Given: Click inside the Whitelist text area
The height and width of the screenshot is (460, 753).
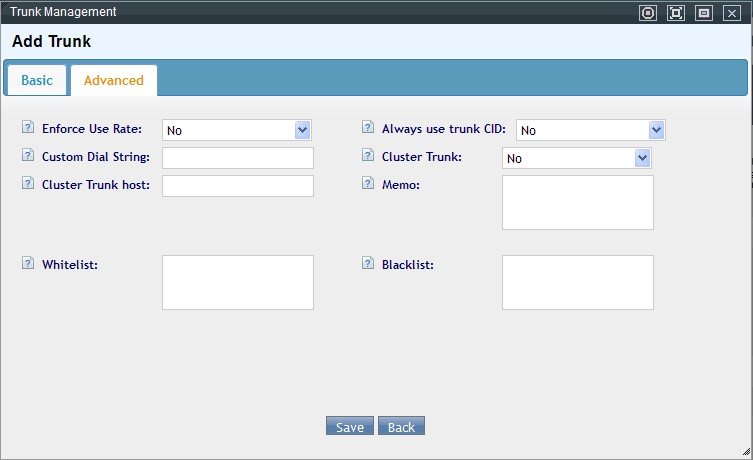Looking at the screenshot, I should [238, 282].
